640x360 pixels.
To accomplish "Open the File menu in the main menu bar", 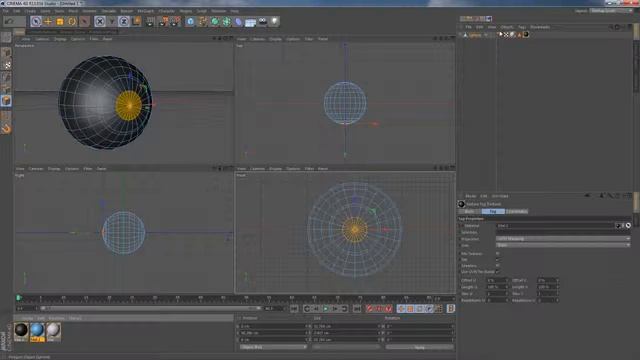I will tap(6, 11).
